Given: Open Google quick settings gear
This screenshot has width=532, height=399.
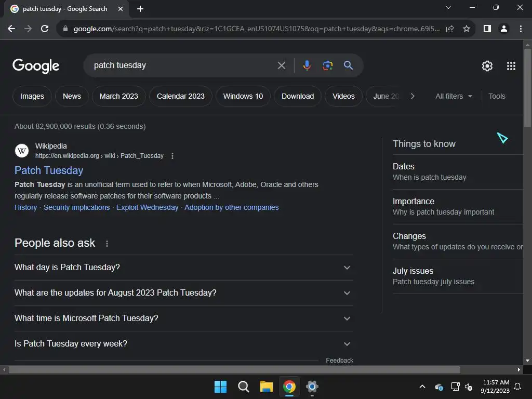Looking at the screenshot, I should 487,66.
